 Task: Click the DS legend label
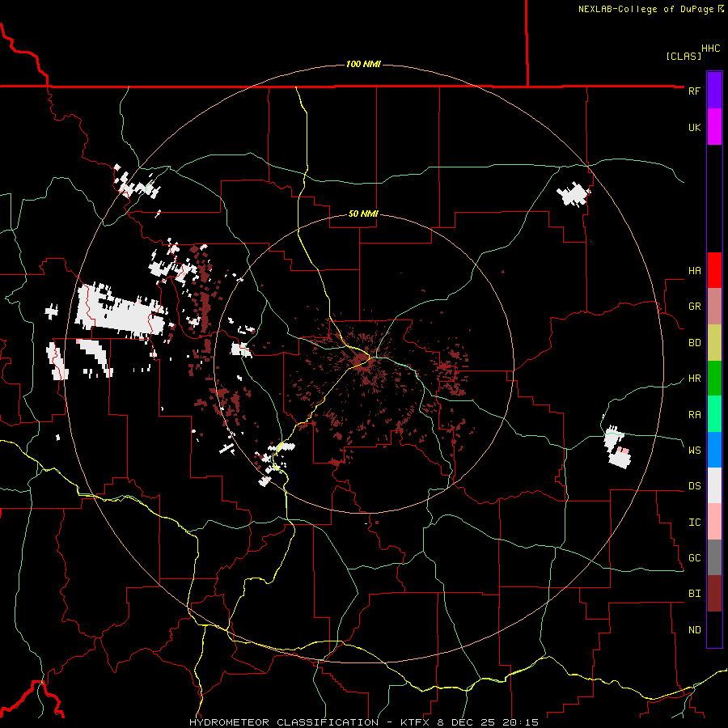[x=694, y=486]
